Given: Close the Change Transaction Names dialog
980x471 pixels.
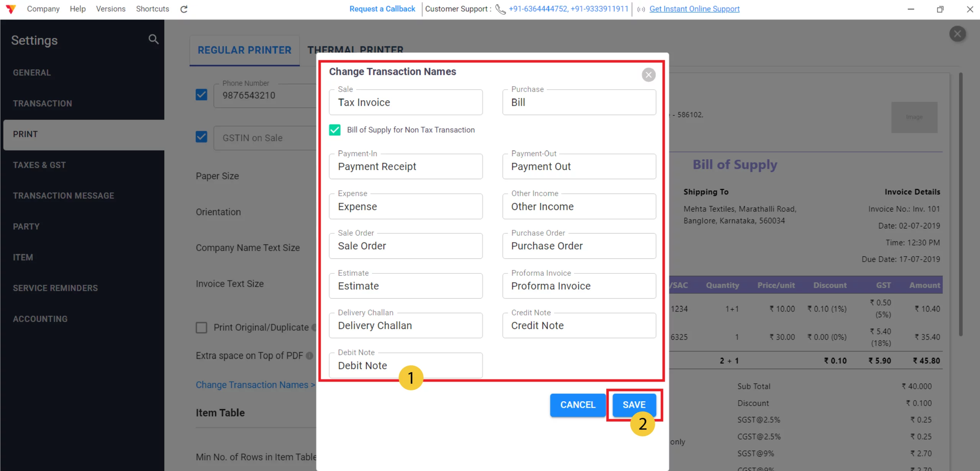Looking at the screenshot, I should [648, 75].
